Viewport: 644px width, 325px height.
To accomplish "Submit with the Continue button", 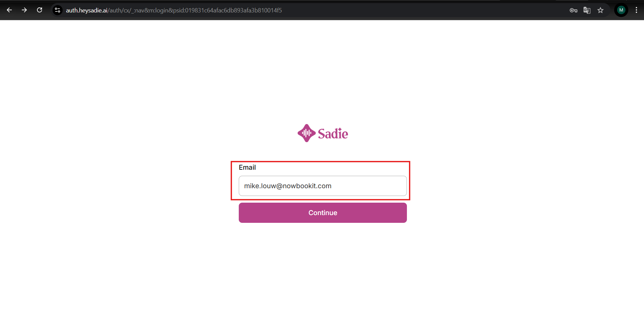I will (323, 213).
